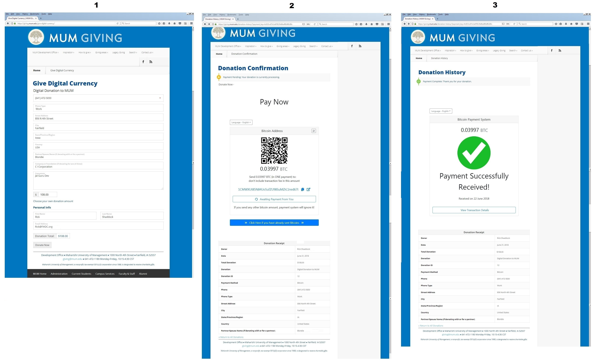The width and height of the screenshot is (594, 364).
Task: Reload the give-digital-currency URL with reload icon
Action: (117, 23)
